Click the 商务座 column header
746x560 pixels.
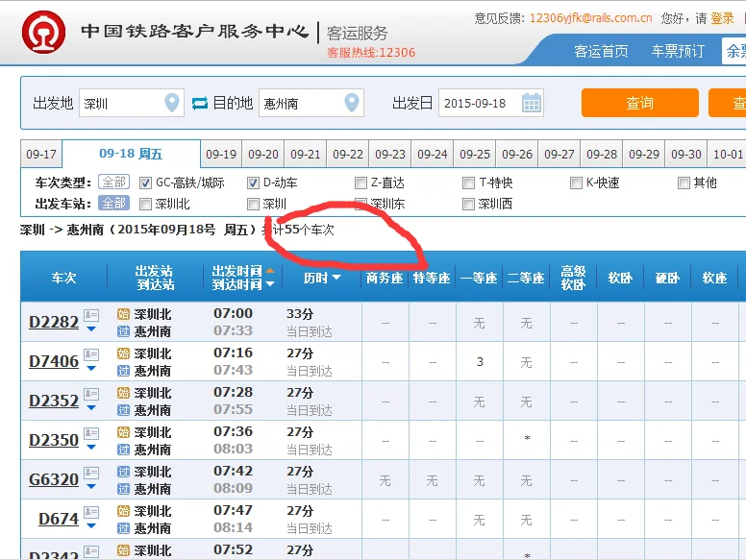point(385,278)
